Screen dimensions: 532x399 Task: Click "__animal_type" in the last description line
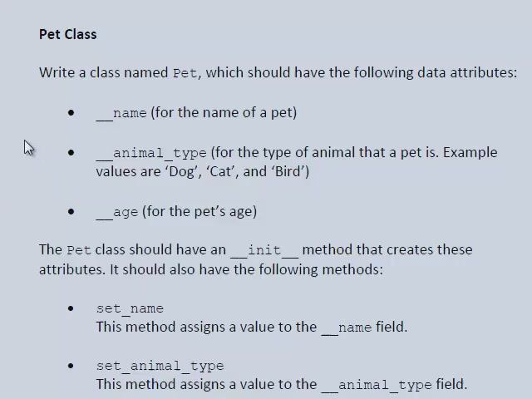point(377,385)
